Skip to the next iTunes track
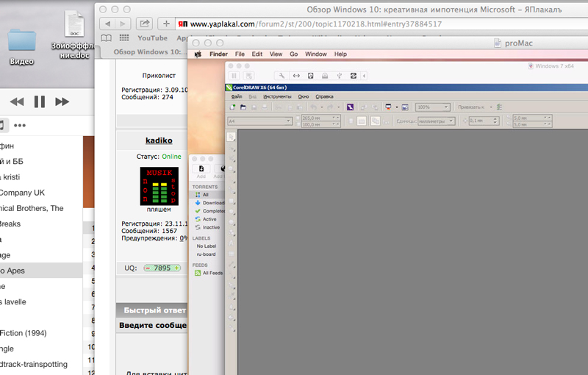This screenshot has height=375, width=588. point(62,101)
